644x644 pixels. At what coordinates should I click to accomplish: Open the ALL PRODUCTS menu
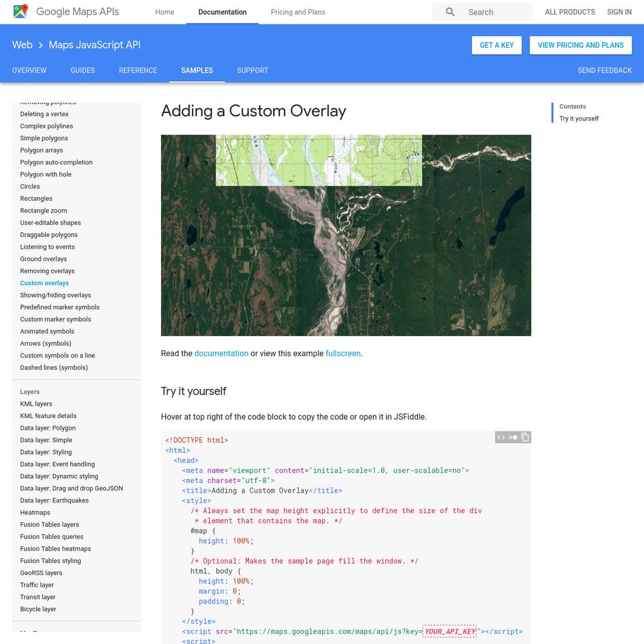(x=570, y=12)
